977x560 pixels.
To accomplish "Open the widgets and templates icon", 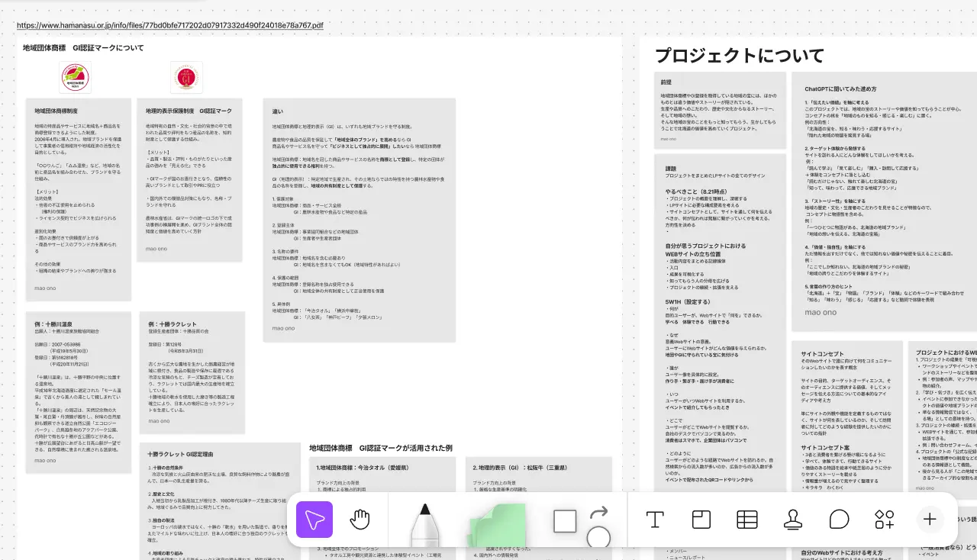I will point(884,520).
